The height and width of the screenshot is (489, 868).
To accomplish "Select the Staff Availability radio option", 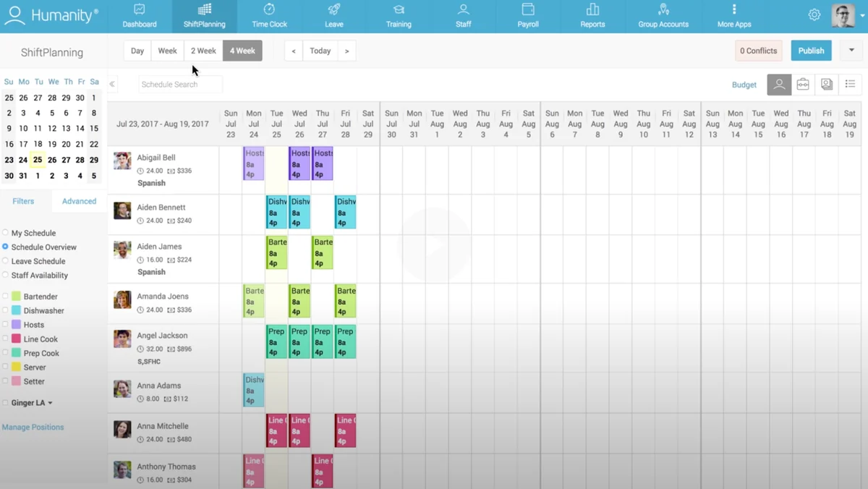I will tap(6, 275).
